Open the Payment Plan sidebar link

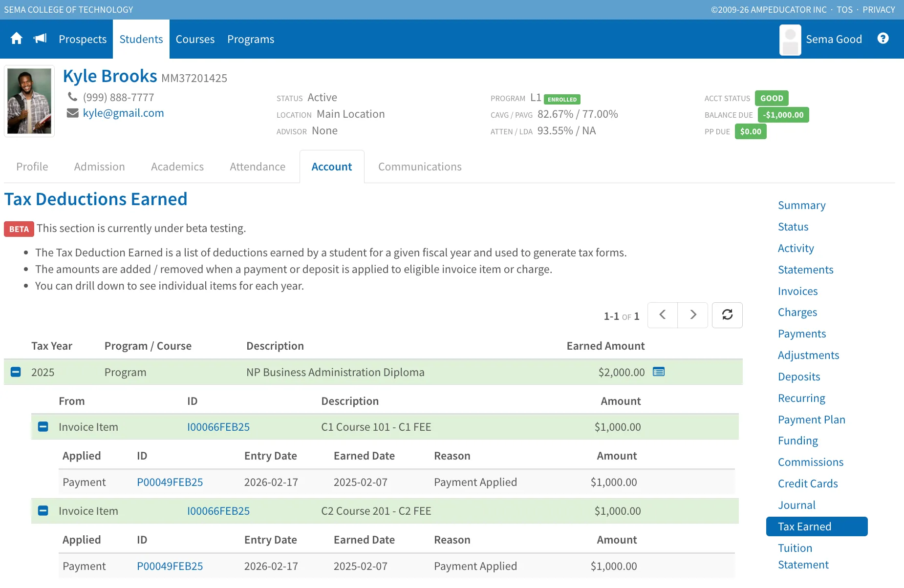(812, 420)
